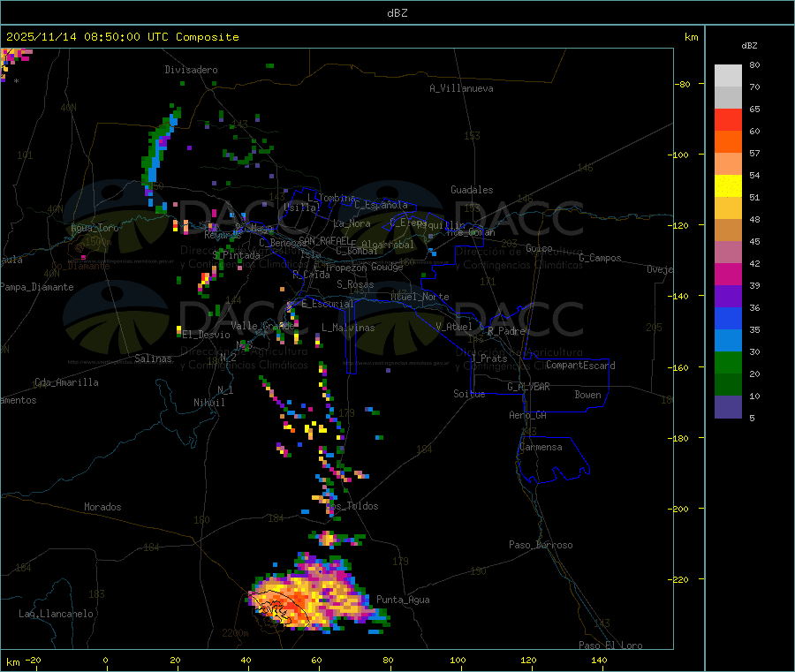Select the Goudge map label
Viewport: 795px width, 672px height.
pyautogui.click(x=387, y=267)
